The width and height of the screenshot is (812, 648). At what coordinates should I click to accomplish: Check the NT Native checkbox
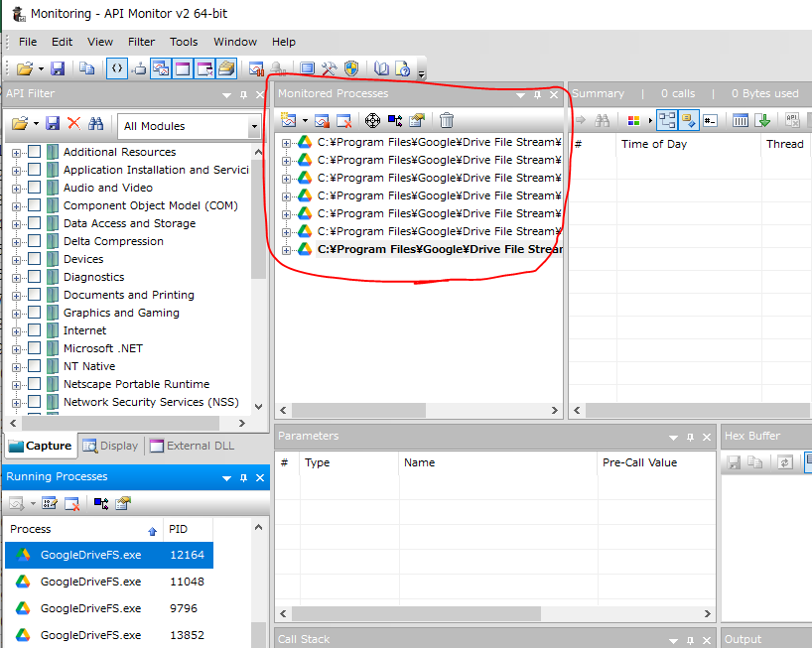click(x=34, y=366)
